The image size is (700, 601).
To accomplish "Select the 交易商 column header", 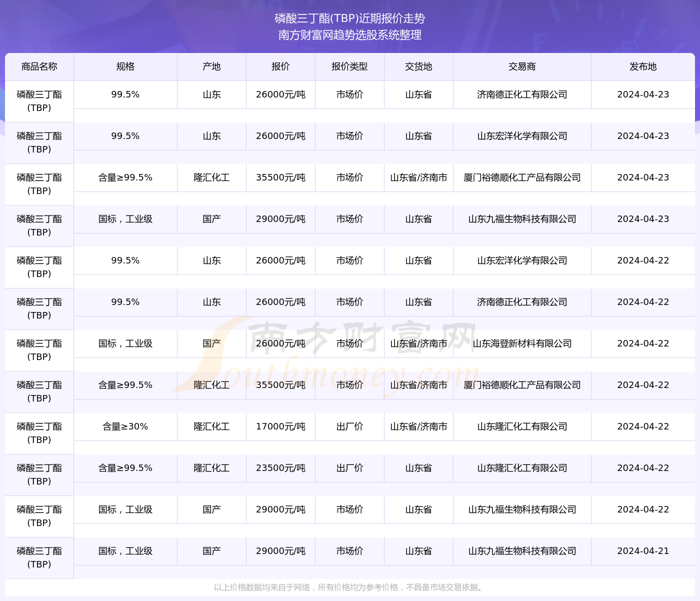I will pyautogui.click(x=522, y=66).
